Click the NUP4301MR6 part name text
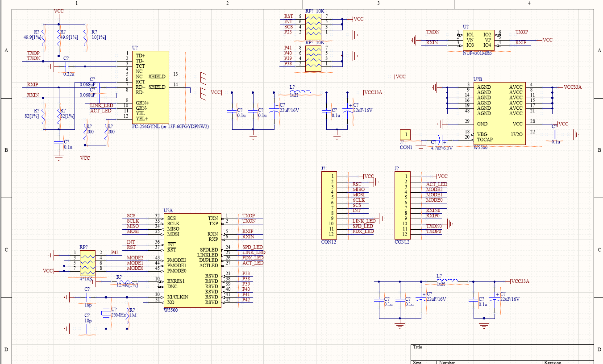This screenshot has width=603, height=364. 477,53
